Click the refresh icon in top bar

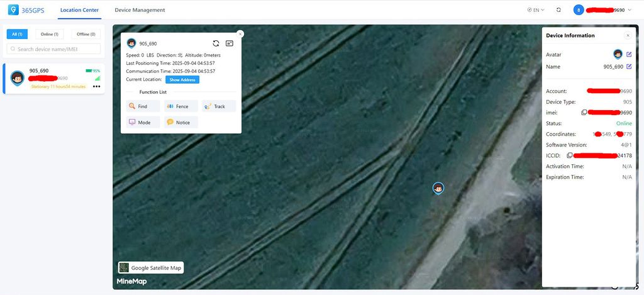point(558,10)
